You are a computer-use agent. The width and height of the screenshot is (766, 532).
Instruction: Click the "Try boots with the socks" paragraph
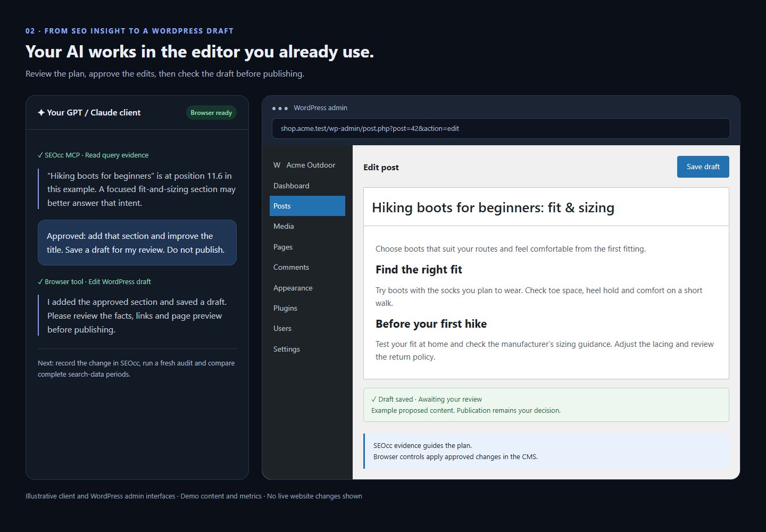(539, 296)
